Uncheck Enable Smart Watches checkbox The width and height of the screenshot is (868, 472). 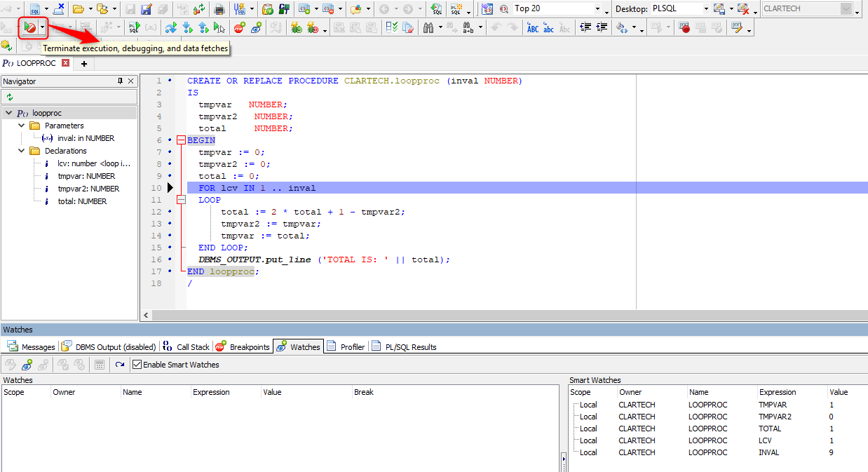click(137, 365)
